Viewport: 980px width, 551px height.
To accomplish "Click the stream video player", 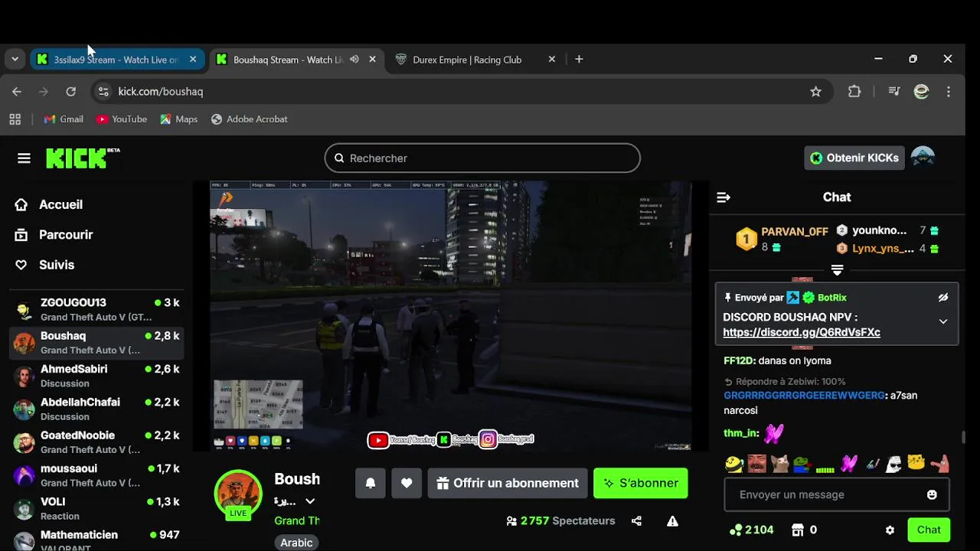I will coord(451,316).
